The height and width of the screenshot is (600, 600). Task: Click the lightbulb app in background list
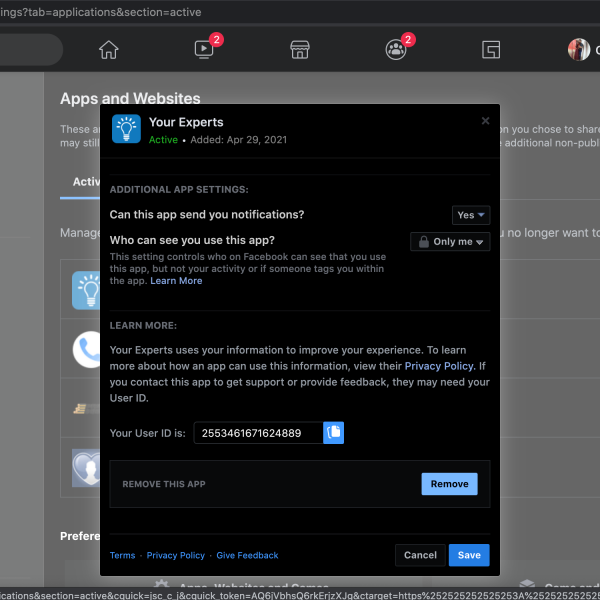tap(86, 290)
